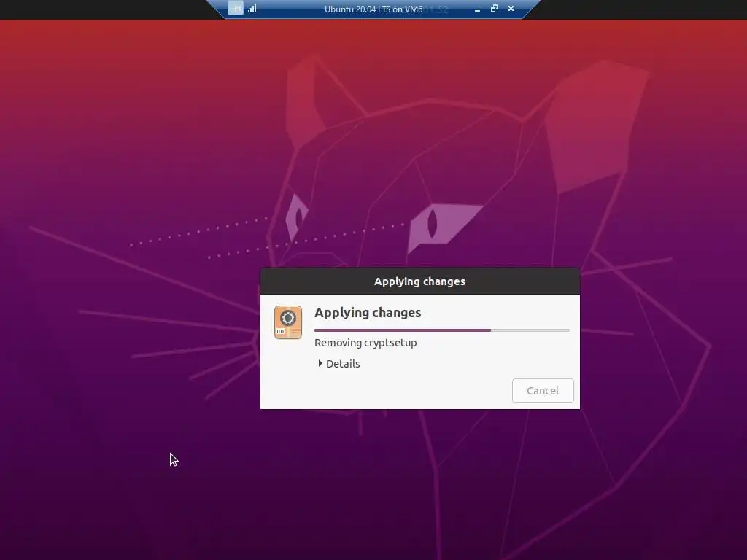Click the Cancel button in the dialog
The height and width of the screenshot is (560, 747).
pyautogui.click(x=543, y=391)
